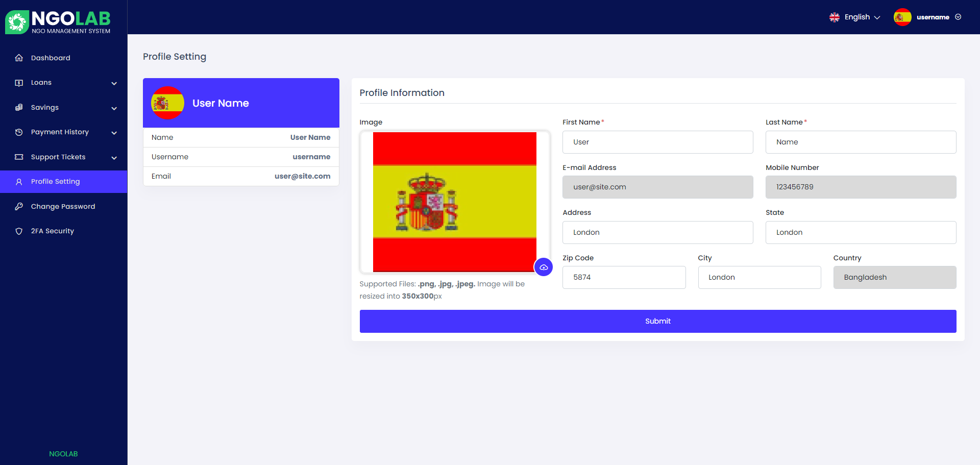This screenshot has width=980, height=465.
Task: Click the profile image preview thumbnail
Action: pyautogui.click(x=455, y=202)
